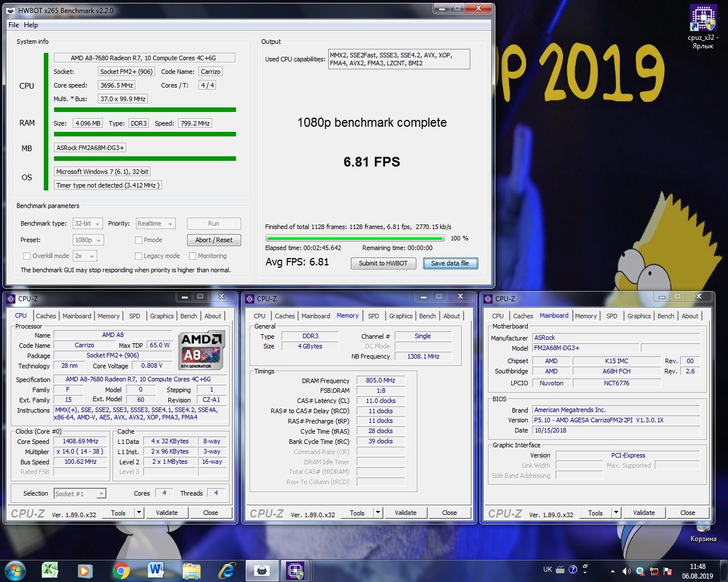728x582 pixels.
Task: Click NB Frequency value 1308.1 MHz
Action: coord(424,357)
